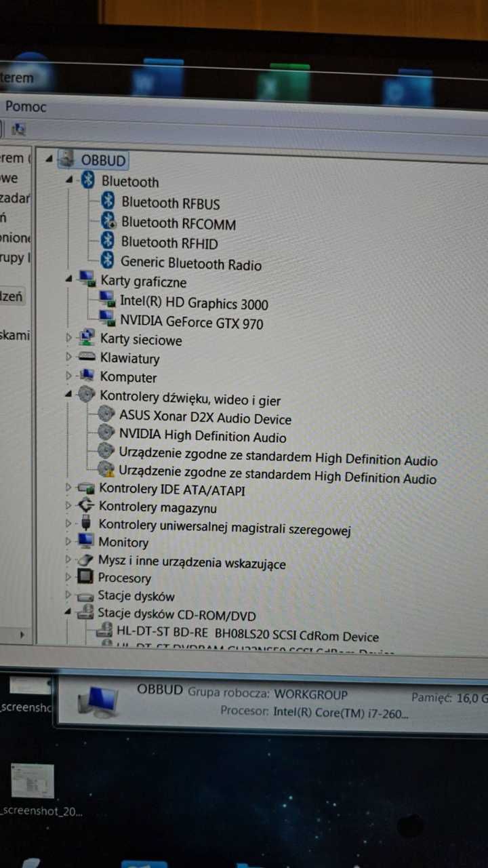This screenshot has width=488, height=868.
Task: Click the USB controllers plug icon
Action: pyautogui.click(x=86, y=524)
